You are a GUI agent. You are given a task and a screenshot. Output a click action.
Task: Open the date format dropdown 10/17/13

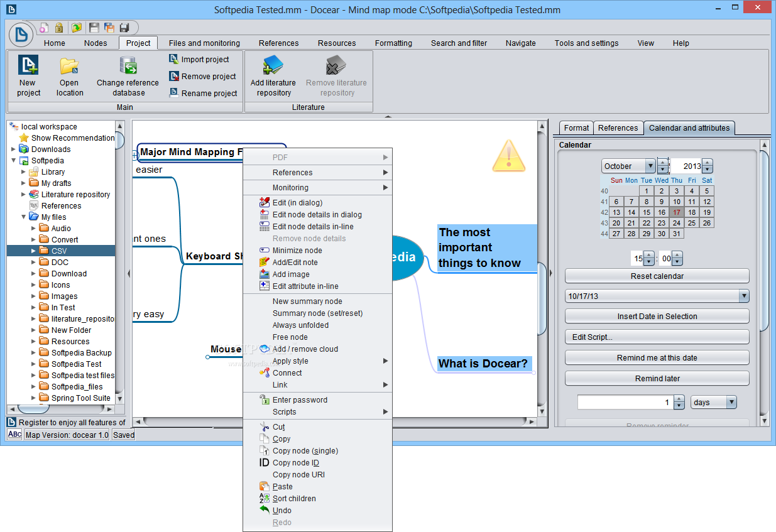[x=744, y=296]
